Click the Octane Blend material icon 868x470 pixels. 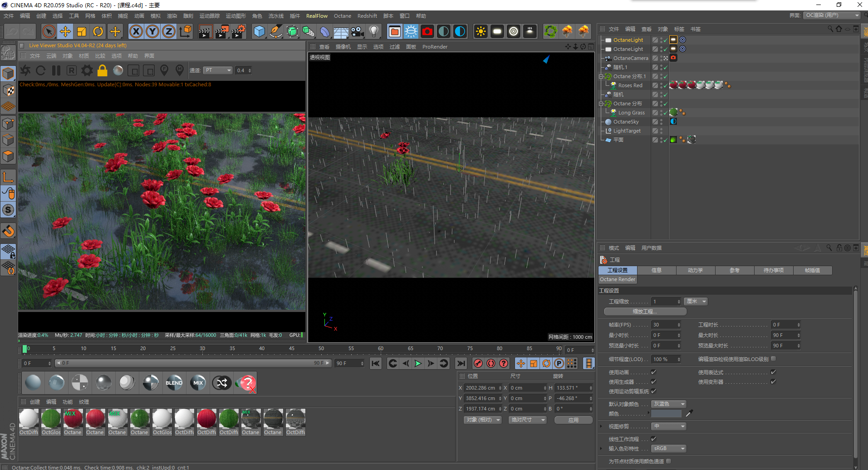(x=174, y=383)
